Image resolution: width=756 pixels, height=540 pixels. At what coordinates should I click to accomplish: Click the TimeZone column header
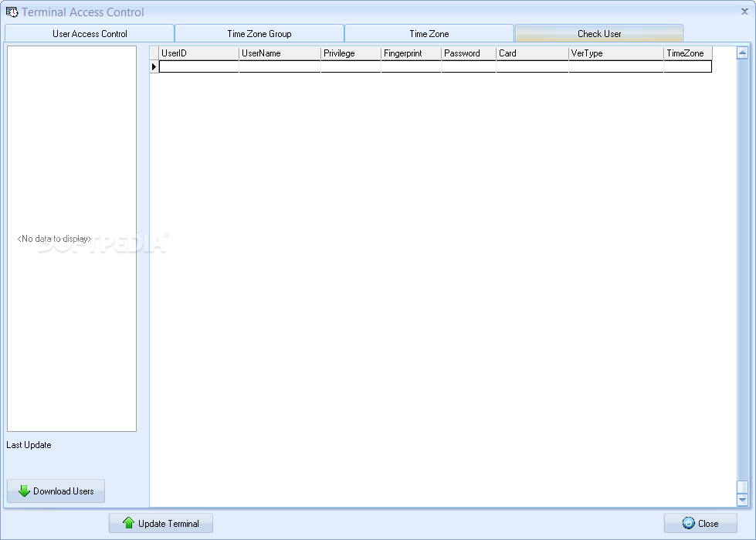pos(688,53)
